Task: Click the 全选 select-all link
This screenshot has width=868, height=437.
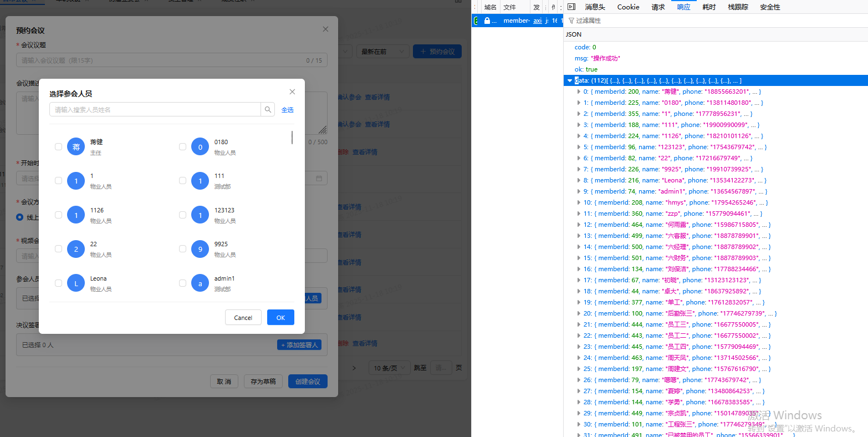Action: (x=287, y=110)
